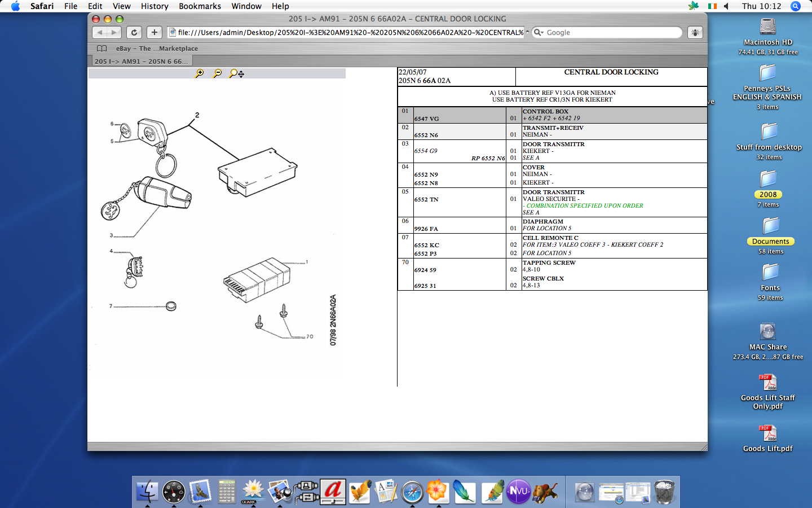Image resolution: width=812 pixels, height=508 pixels.
Task: Click the zoom out magnifier icon
Action: tap(218, 73)
